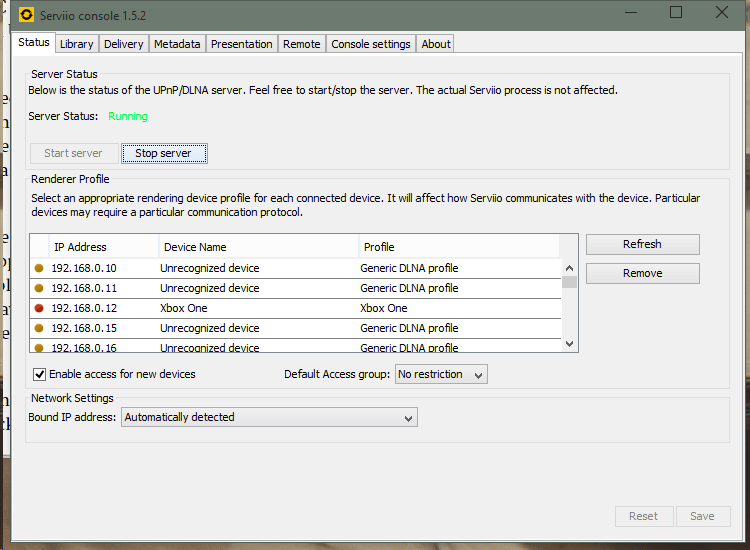Viewport: 750px width, 550px height.
Task: Close the Serviio console window
Action: click(722, 12)
